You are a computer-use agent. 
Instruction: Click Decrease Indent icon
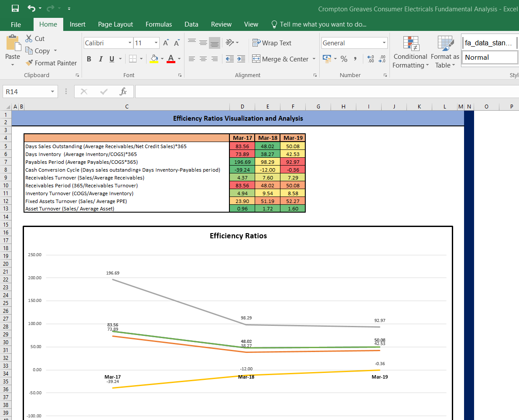[x=230, y=59]
